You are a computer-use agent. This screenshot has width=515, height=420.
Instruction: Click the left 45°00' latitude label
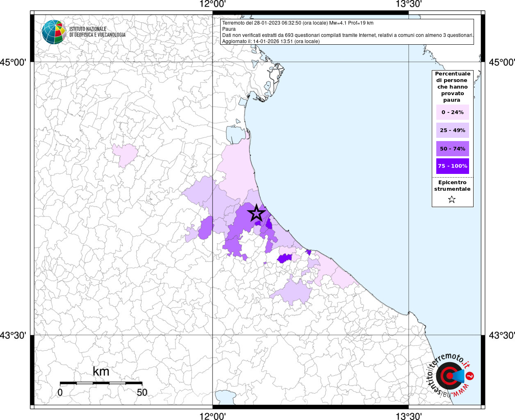(13, 62)
